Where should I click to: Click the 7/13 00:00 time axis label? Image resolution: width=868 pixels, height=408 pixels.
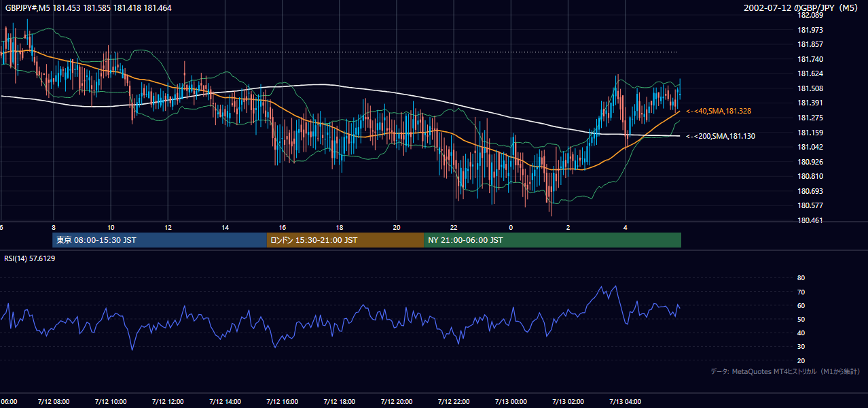tap(511, 402)
